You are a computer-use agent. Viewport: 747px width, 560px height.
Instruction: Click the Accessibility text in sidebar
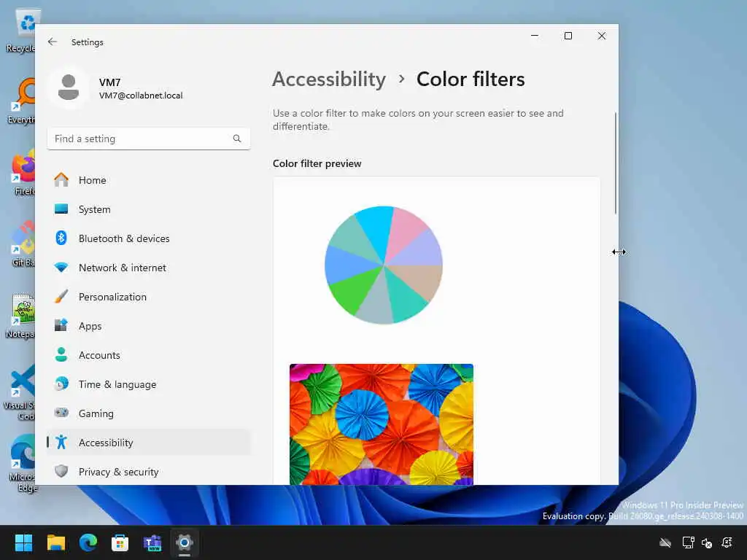(x=106, y=443)
